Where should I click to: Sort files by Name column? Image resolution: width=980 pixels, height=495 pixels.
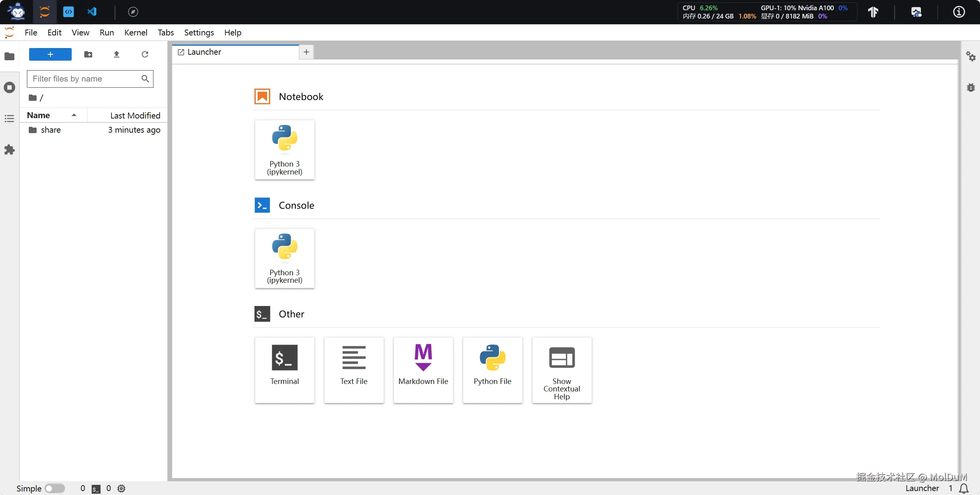tap(39, 115)
